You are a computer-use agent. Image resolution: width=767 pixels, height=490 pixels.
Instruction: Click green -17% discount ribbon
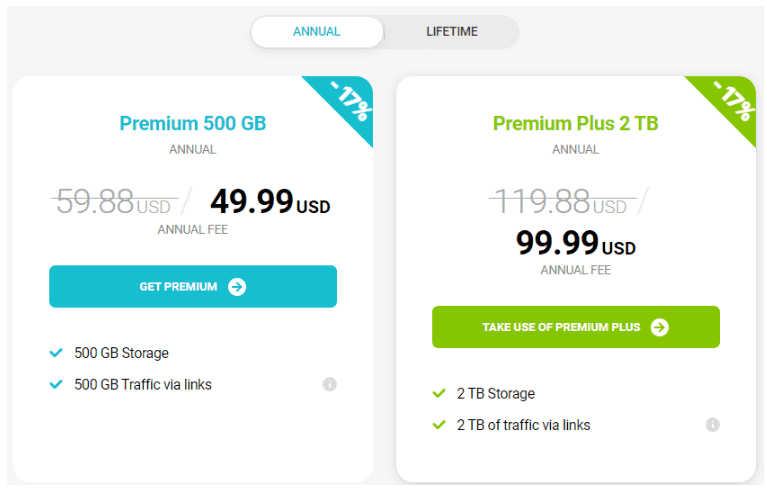[x=731, y=104]
